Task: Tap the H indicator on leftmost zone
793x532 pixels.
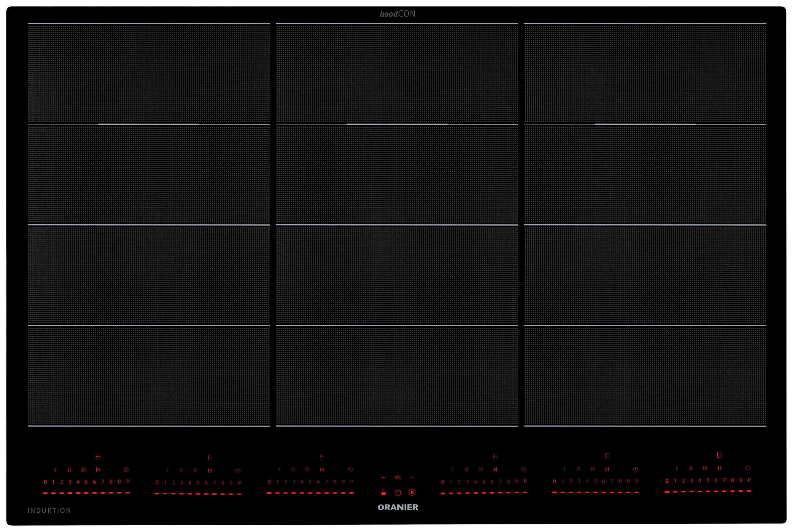Action: (x=98, y=470)
